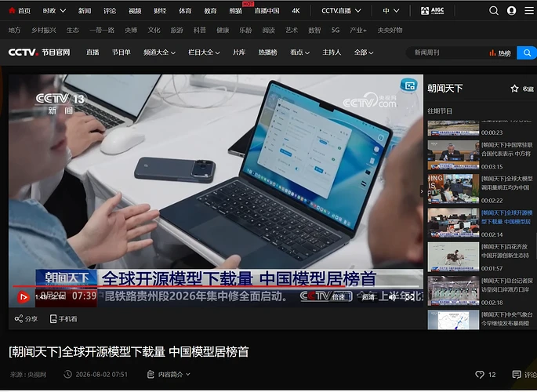This screenshot has width=537, height=392.
Task: Open the 节目单 tab
Action: pos(122,53)
